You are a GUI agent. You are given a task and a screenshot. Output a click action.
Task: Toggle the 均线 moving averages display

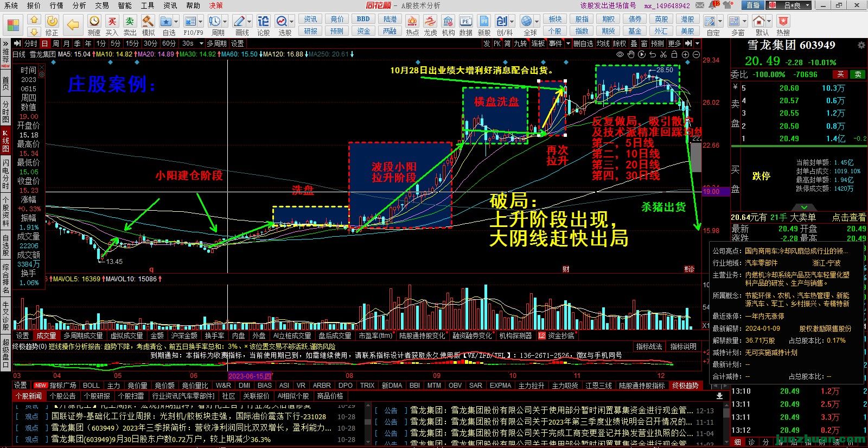(x=603, y=43)
